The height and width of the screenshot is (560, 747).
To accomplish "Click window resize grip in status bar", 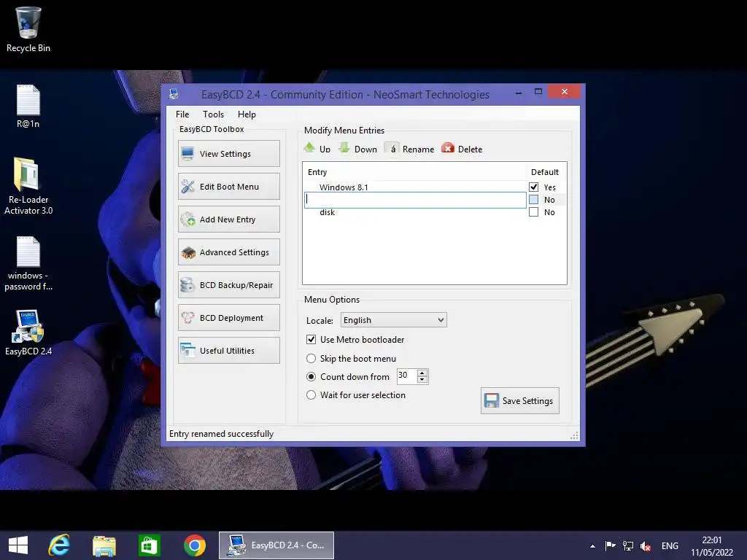I will 574,435.
